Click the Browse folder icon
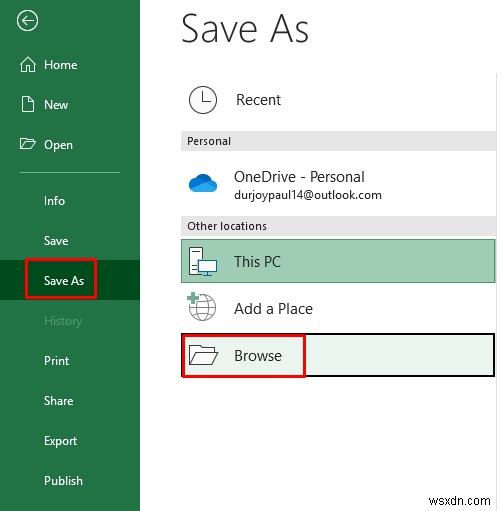The height and width of the screenshot is (511, 502). pos(203,355)
